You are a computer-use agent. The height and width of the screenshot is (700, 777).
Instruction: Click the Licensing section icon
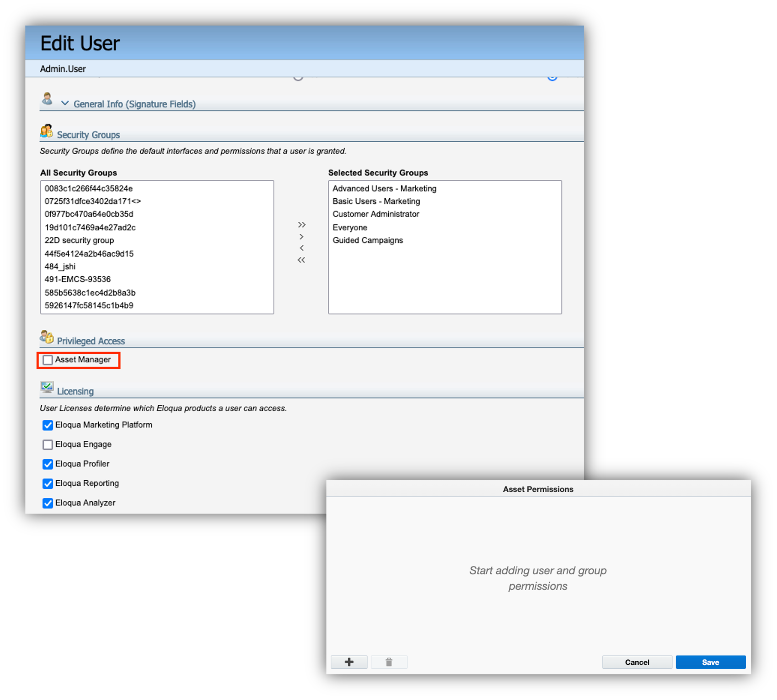click(47, 387)
